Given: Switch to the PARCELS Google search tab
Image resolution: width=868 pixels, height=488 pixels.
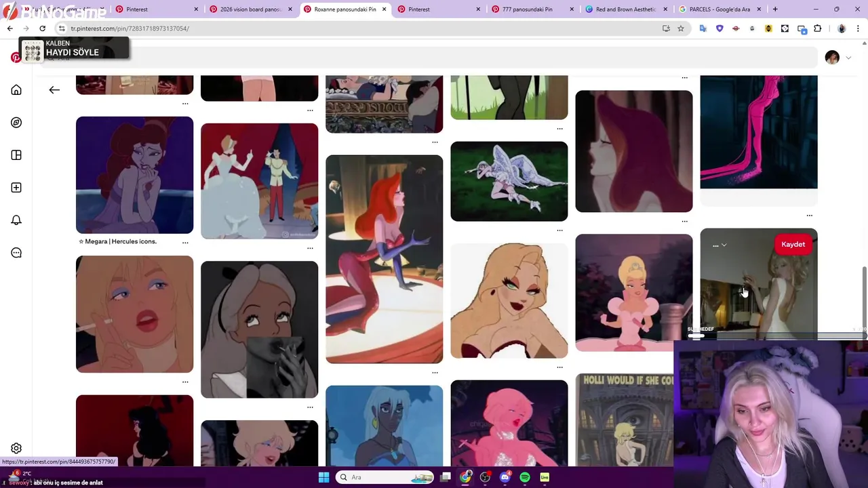Looking at the screenshot, I should pos(719,9).
